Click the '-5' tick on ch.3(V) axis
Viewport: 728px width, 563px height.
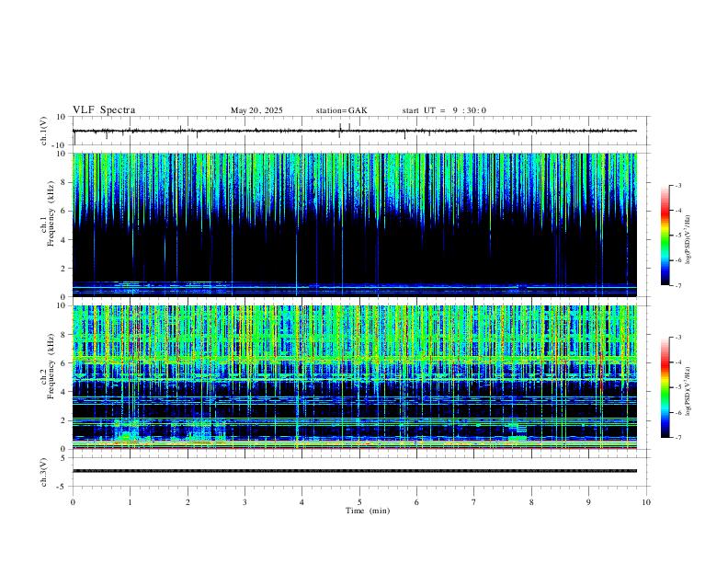coord(63,487)
